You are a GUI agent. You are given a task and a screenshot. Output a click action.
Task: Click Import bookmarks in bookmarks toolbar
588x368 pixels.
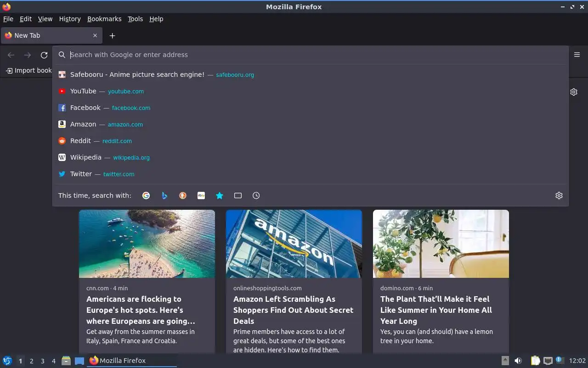tap(29, 70)
